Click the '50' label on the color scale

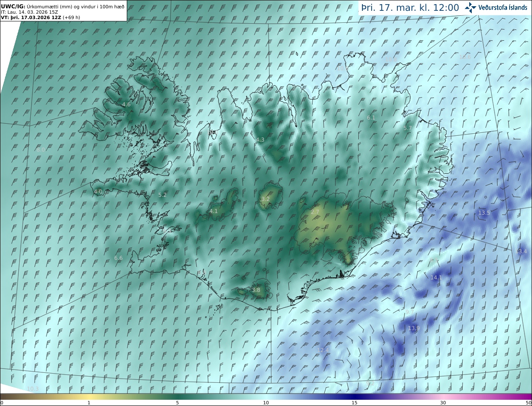point(528,403)
